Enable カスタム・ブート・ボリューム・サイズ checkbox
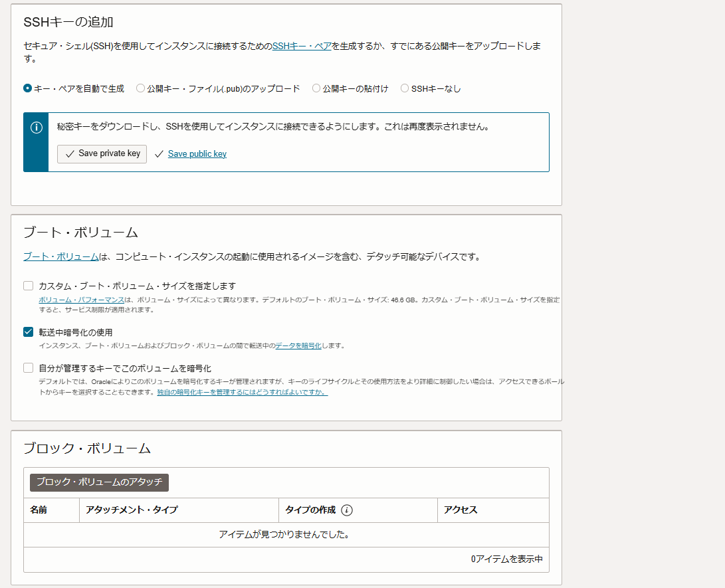Viewport: 725px width, 588px height. [x=27, y=285]
